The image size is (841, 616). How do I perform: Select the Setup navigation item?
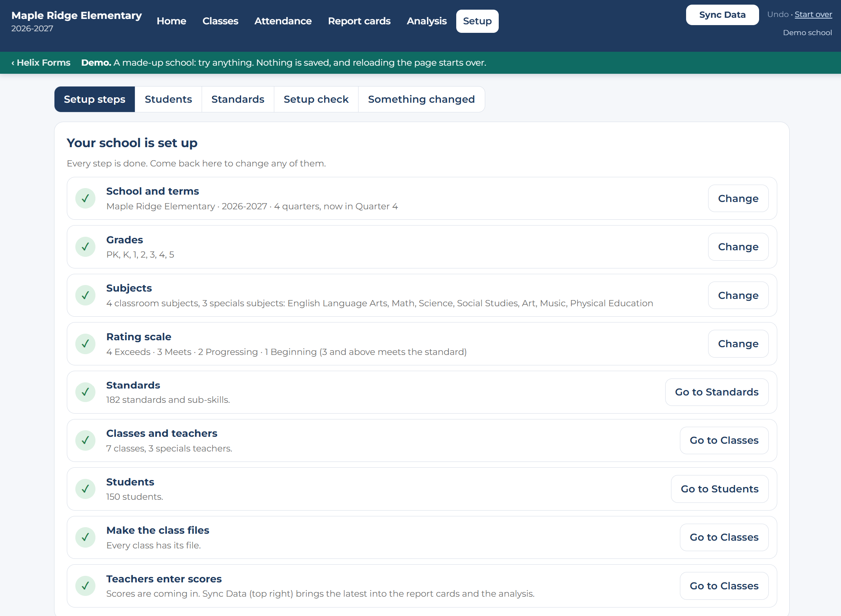point(477,21)
